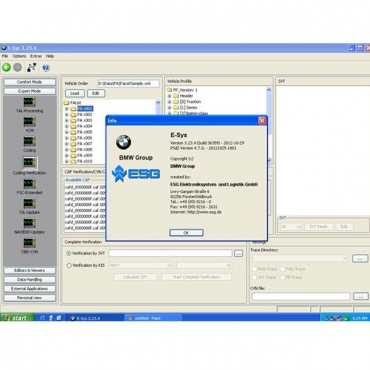The width and height of the screenshot is (370, 370).
Task: Open the Coding module icon
Action: point(29,142)
